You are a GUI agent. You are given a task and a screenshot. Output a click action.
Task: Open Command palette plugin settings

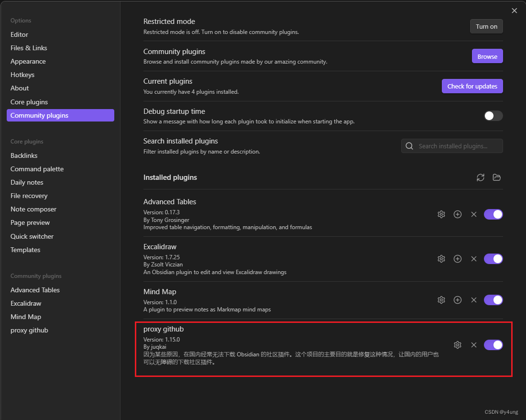[60, 169]
